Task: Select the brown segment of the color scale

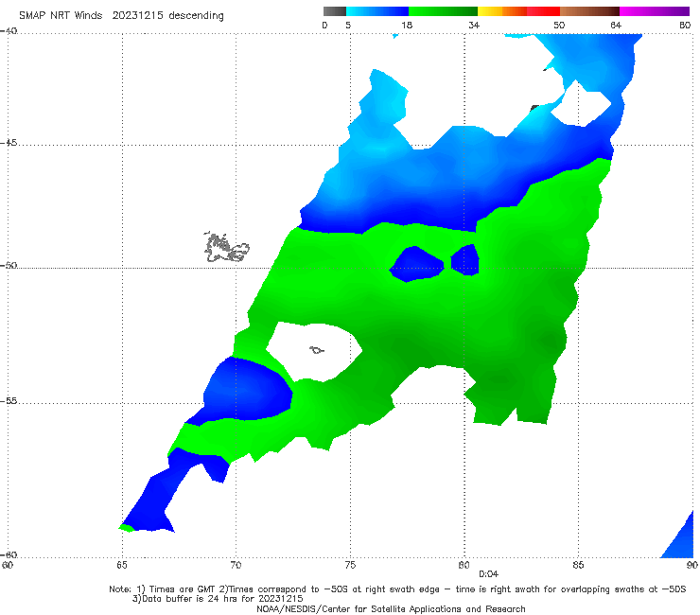Action: pyautogui.click(x=589, y=11)
